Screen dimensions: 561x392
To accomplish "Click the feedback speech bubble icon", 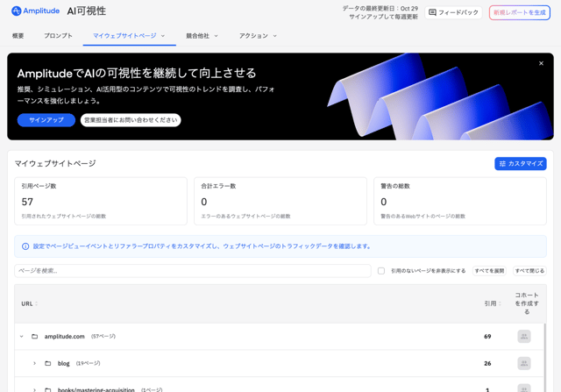I will [432, 12].
